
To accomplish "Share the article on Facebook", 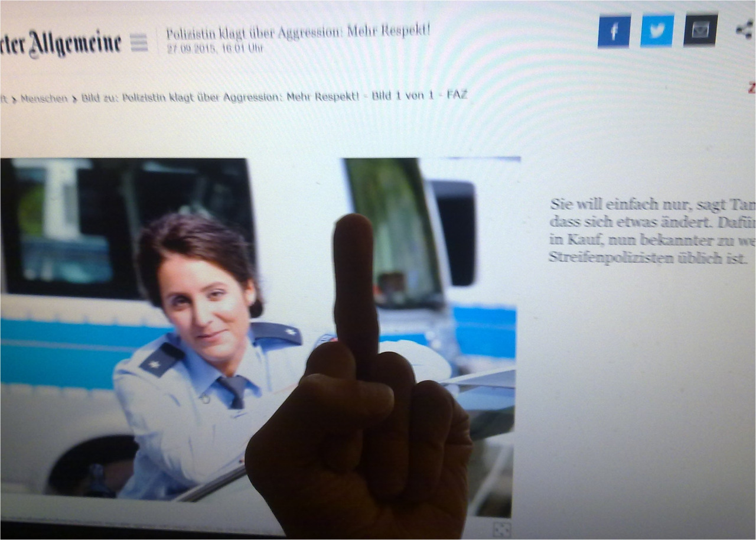I will pyautogui.click(x=614, y=31).
